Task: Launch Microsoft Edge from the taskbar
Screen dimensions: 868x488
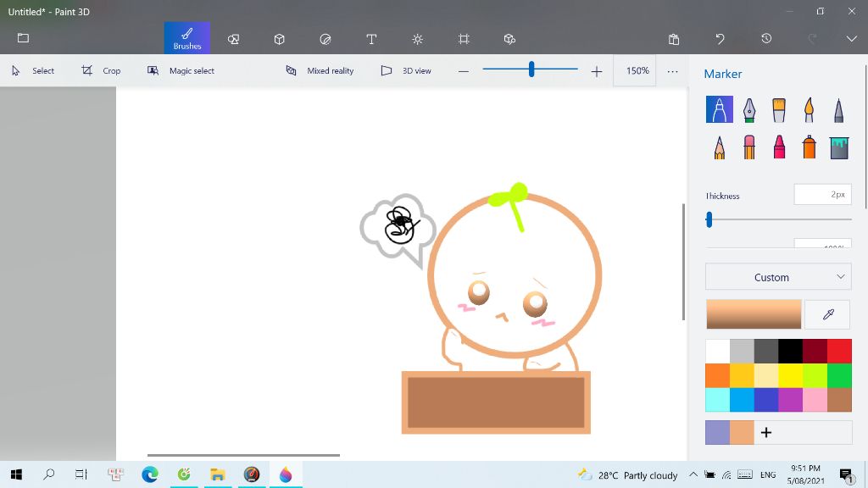Action: pyautogui.click(x=149, y=474)
